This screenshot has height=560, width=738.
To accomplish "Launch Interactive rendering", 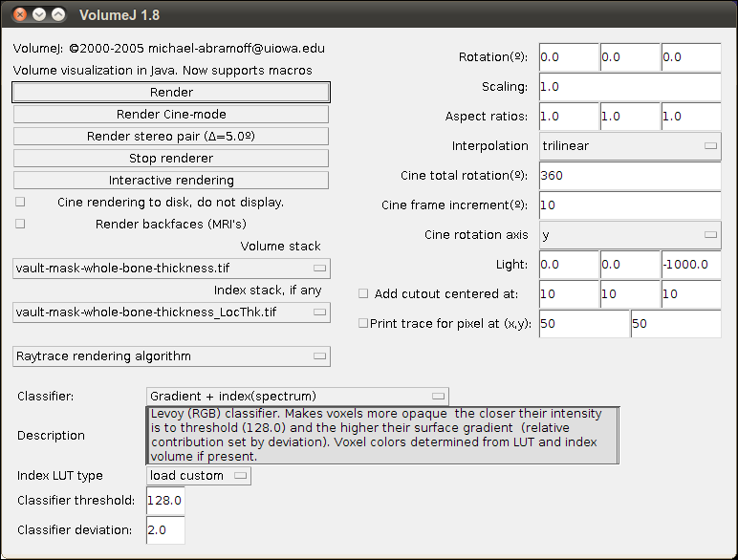I will point(171,180).
